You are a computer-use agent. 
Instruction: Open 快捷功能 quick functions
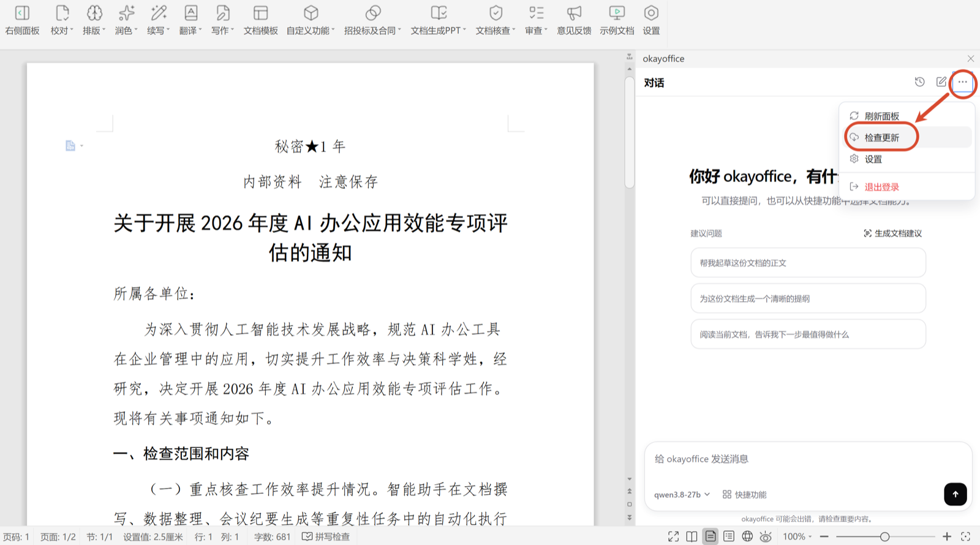tap(745, 495)
